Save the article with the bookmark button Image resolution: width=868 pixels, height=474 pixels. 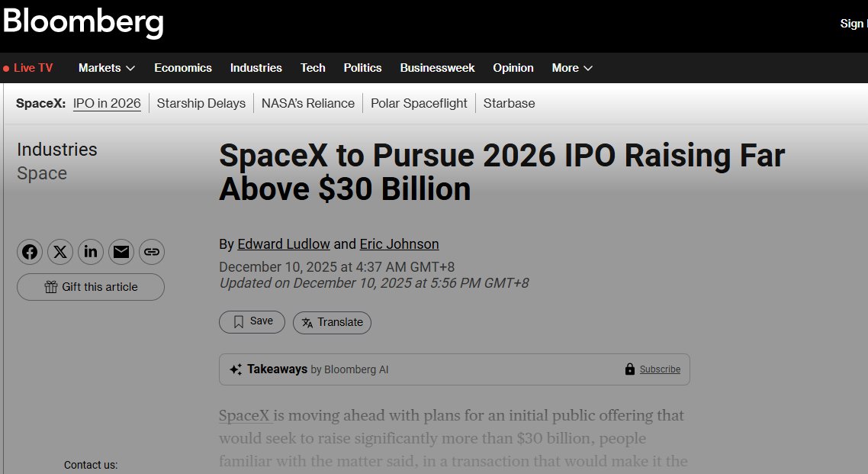click(x=252, y=322)
